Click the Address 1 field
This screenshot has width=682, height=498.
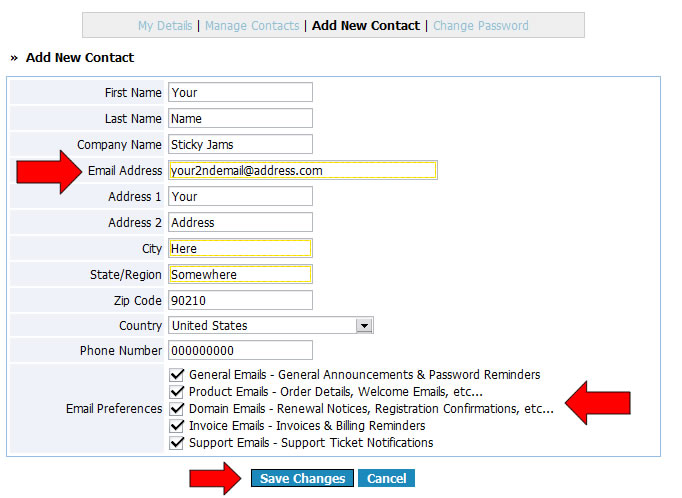coord(240,197)
